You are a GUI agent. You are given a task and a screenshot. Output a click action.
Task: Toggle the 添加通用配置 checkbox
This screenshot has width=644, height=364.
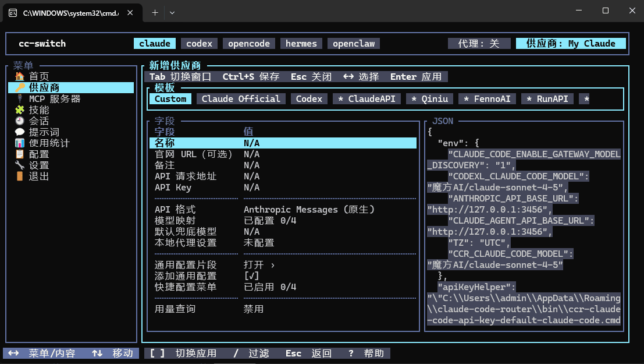click(251, 277)
